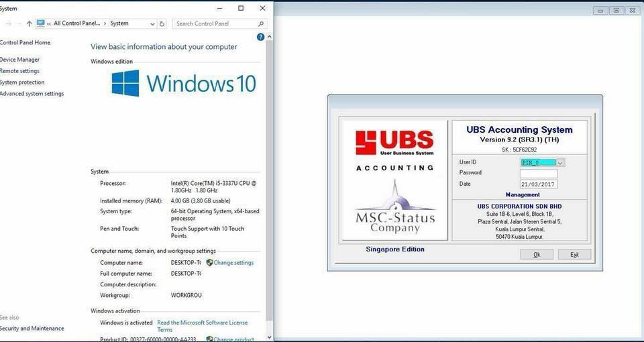Click the System breadcrumb item
The width and height of the screenshot is (644, 342).
pos(119,23)
